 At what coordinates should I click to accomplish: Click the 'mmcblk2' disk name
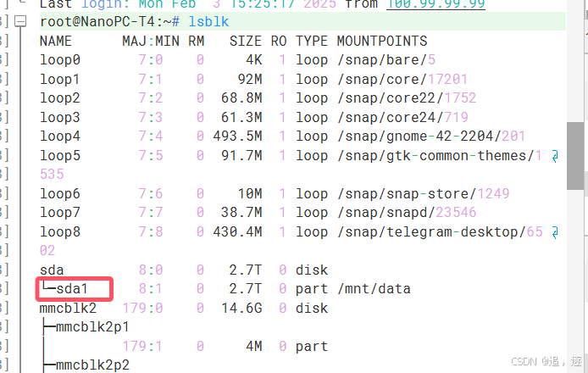pos(68,309)
